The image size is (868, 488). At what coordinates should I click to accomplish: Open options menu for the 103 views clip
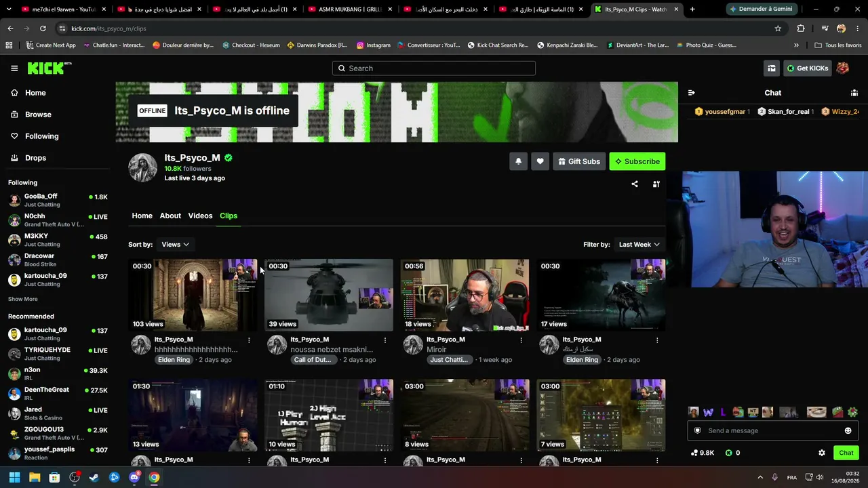click(249, 340)
